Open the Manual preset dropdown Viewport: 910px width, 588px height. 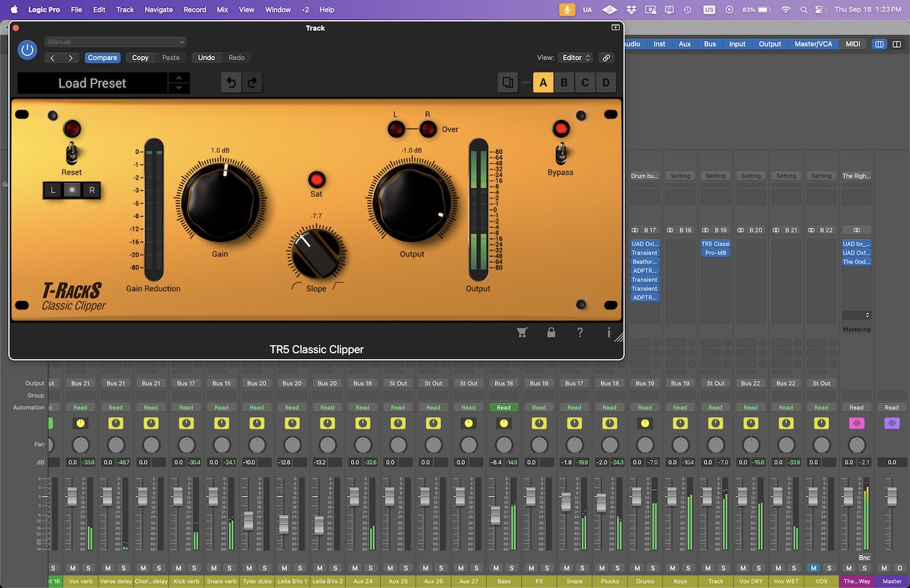coord(114,42)
